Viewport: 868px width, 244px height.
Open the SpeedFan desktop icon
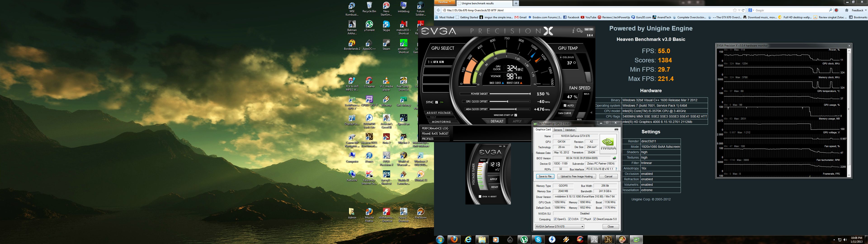pyautogui.click(x=403, y=120)
